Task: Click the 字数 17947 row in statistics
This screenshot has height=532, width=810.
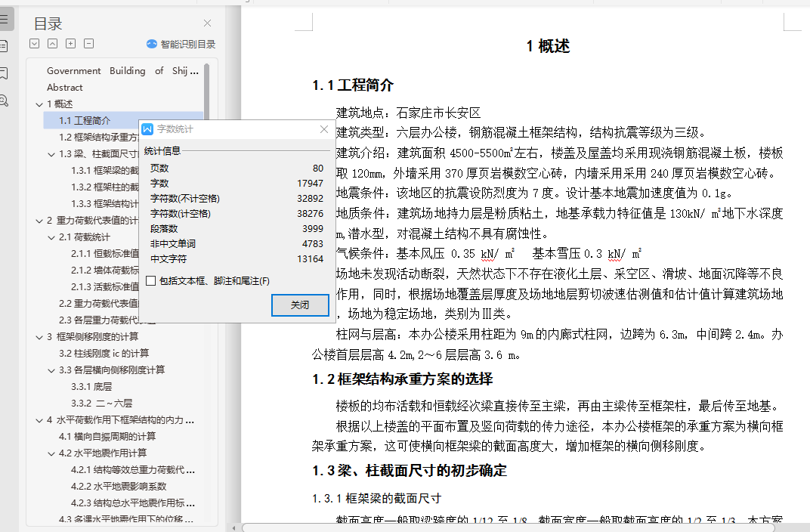Action: tap(237, 184)
